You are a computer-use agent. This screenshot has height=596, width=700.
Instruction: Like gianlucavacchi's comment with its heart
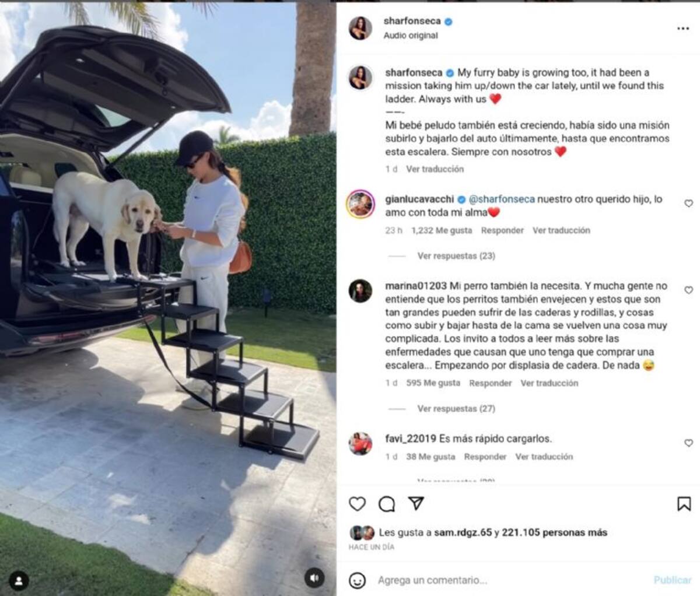tap(688, 204)
